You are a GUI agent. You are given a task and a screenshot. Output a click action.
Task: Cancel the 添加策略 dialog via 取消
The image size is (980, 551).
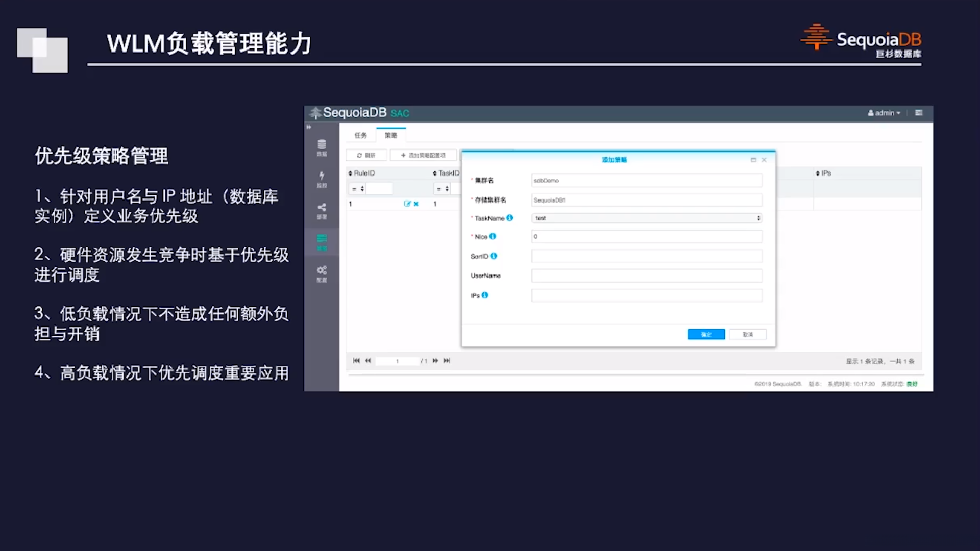click(x=747, y=334)
